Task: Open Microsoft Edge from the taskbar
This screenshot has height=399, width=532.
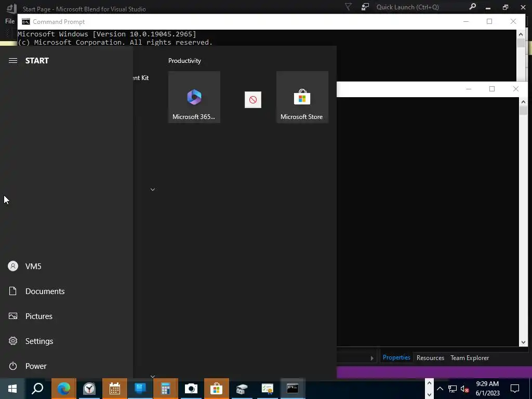Action: click(63, 389)
